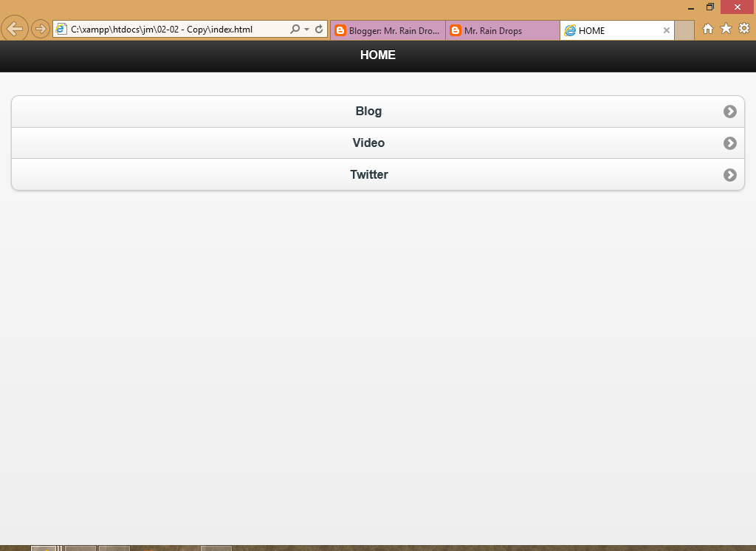
Task: Click the HOME header title
Action: (378, 55)
